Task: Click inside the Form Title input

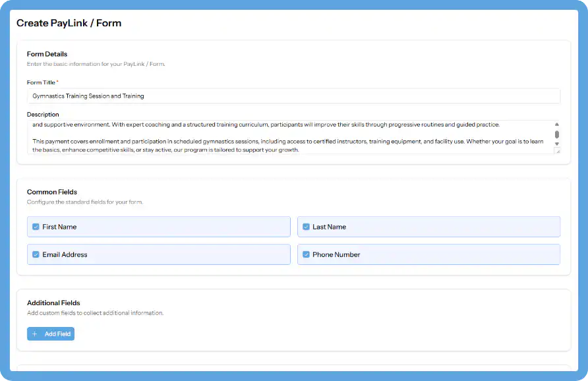Action: [x=198, y=95]
